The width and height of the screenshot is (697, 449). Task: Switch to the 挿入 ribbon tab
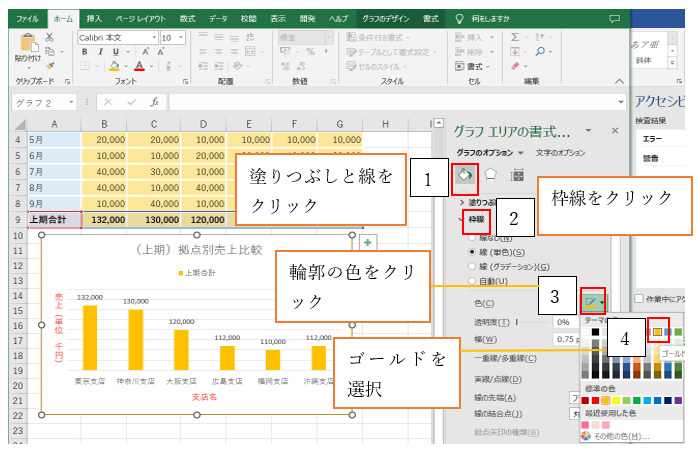click(94, 18)
